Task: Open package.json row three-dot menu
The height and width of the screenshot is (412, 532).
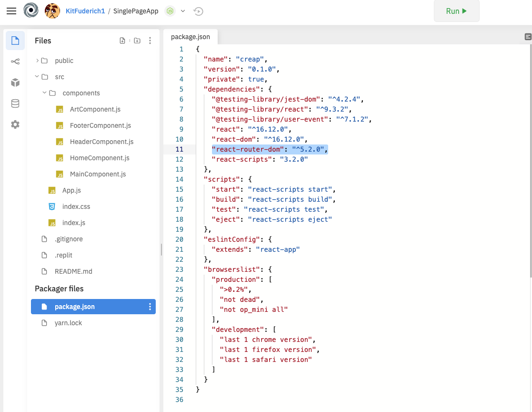Action: coord(150,307)
